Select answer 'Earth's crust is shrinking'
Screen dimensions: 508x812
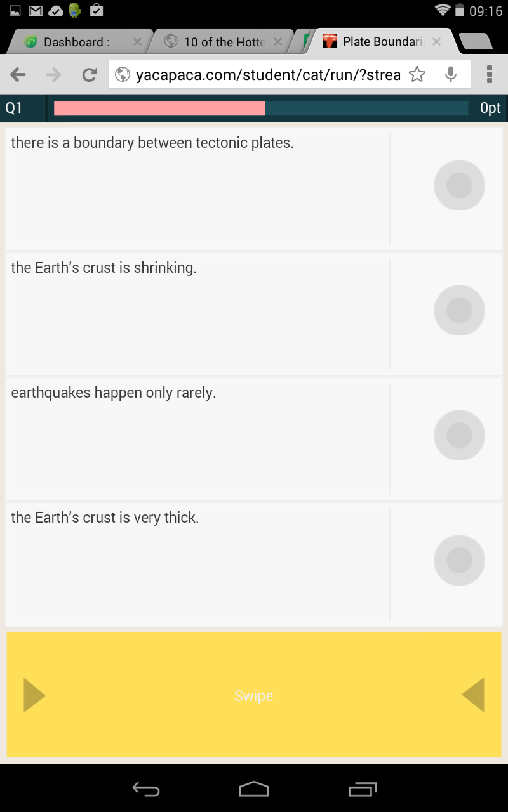point(458,310)
